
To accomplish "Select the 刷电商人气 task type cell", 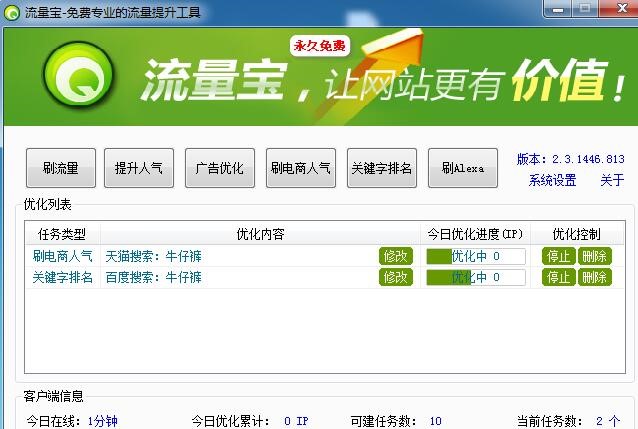I will [63, 256].
